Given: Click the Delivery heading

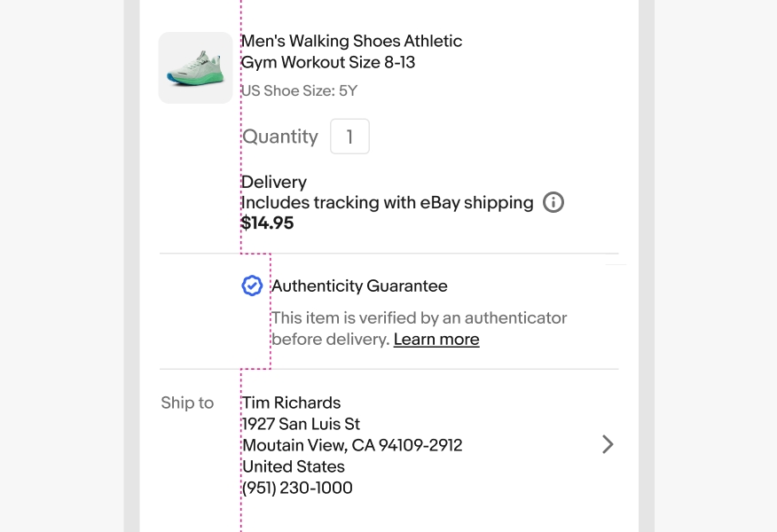Looking at the screenshot, I should coord(274,182).
